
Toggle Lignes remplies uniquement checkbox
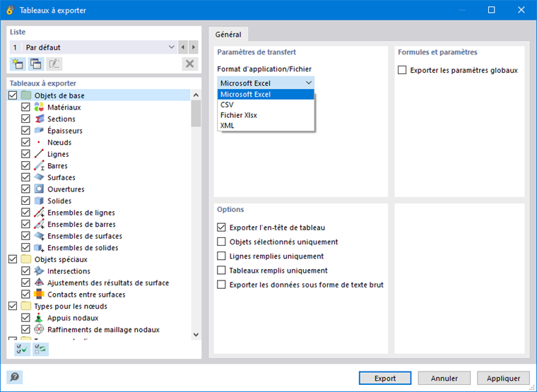tap(222, 256)
